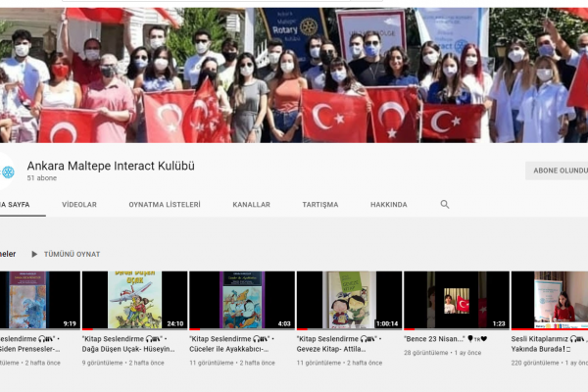Image resolution: width=588 pixels, height=392 pixels.
Task: Click the Giden Prensesler video title
Action: 30,344
